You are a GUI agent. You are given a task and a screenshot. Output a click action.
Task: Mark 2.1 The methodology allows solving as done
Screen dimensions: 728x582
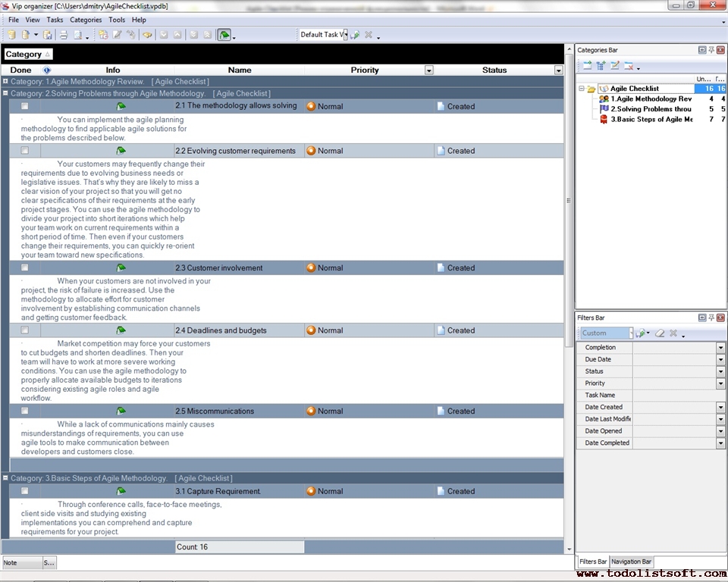[25, 106]
